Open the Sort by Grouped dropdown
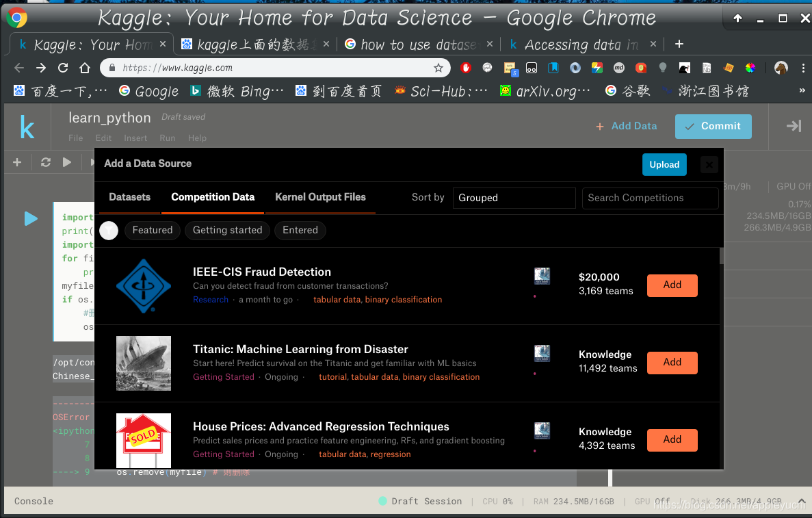 (514, 198)
